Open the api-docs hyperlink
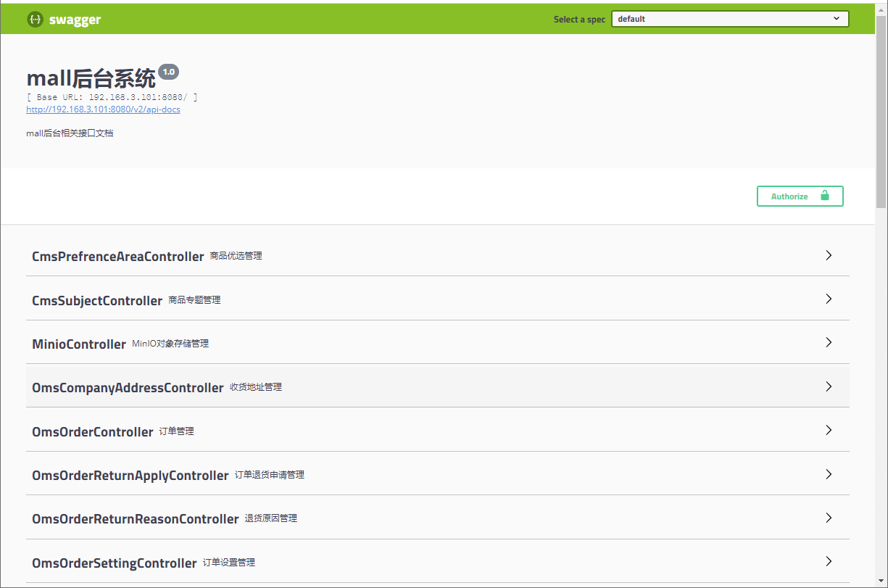 click(103, 109)
